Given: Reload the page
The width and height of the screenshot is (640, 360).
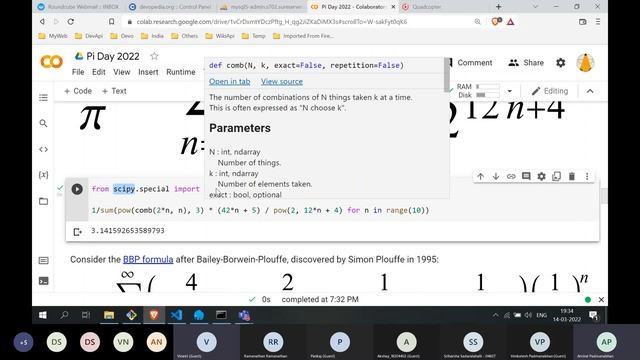Looking at the screenshot, I should (x=71, y=22).
